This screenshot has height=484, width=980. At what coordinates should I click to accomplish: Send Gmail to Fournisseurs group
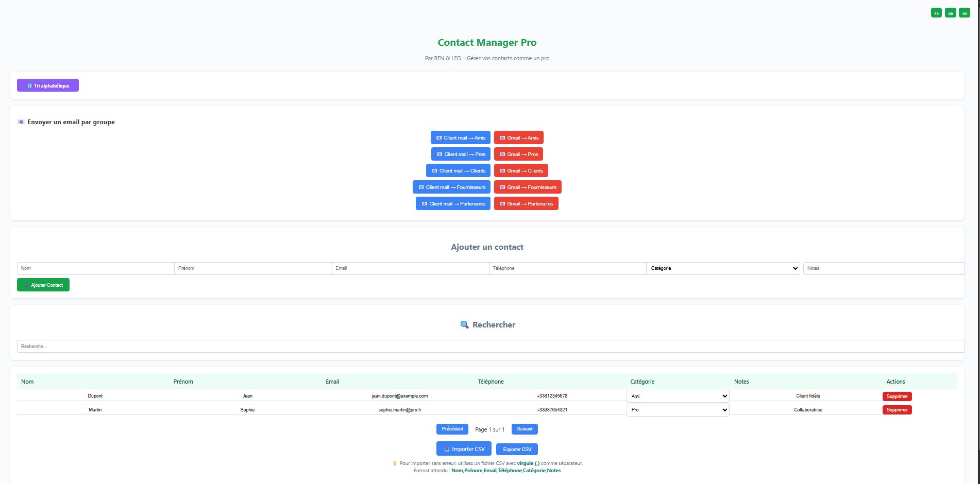528,187
